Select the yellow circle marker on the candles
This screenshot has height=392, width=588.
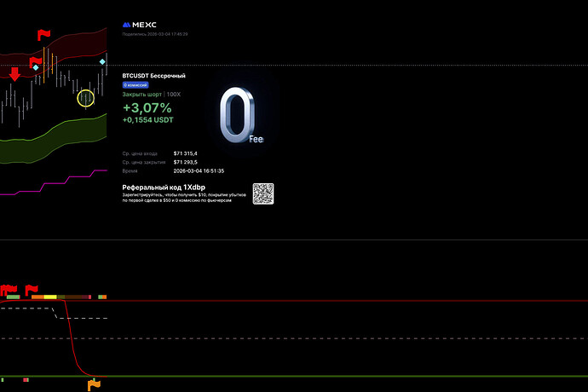pos(85,98)
